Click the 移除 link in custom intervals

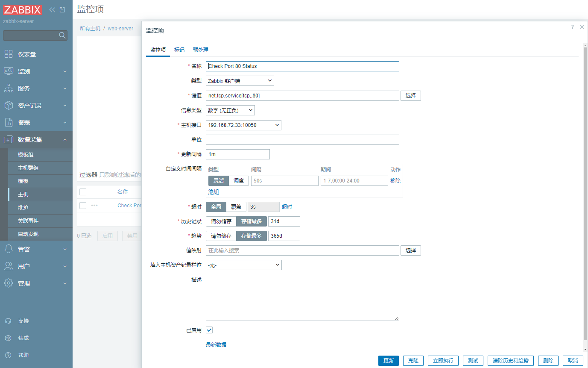(x=395, y=181)
